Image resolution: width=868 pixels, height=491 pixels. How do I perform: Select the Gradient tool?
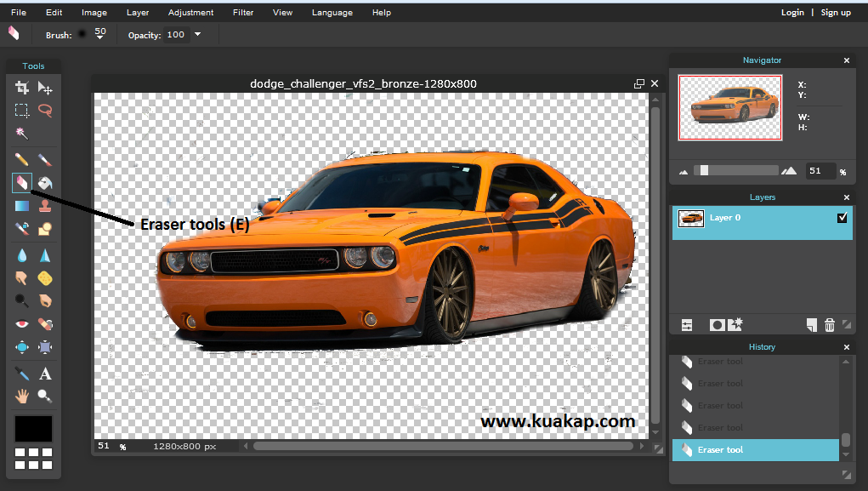point(21,206)
